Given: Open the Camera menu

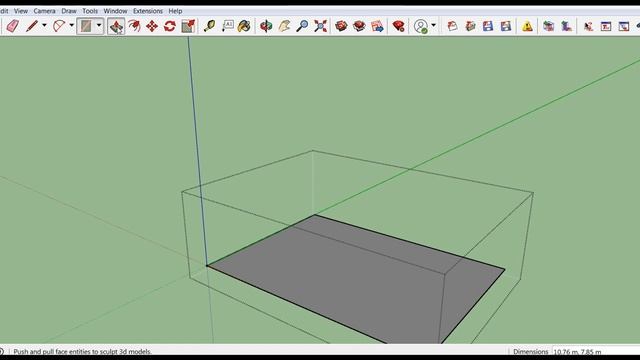Looking at the screenshot, I should (44, 11).
